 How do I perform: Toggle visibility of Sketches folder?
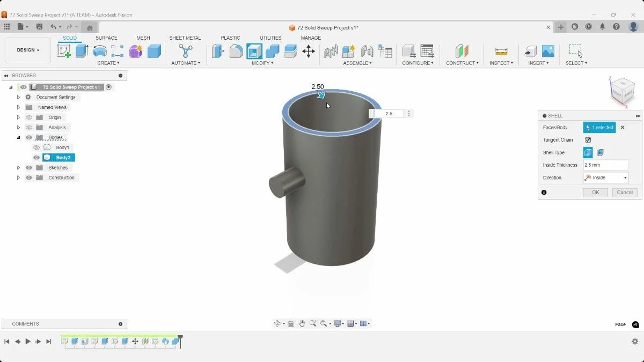click(x=29, y=168)
